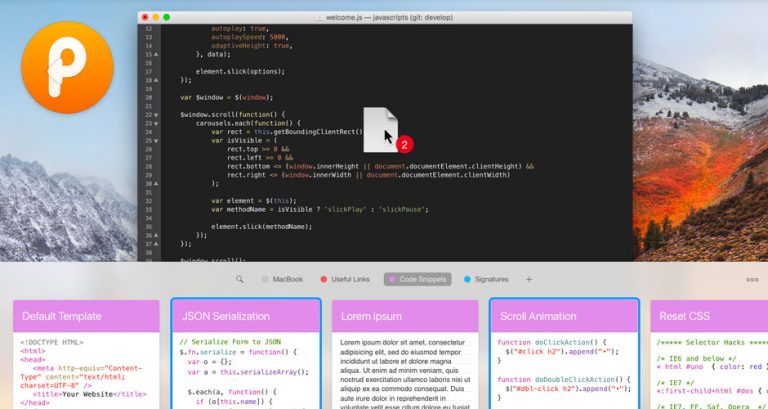Add a new pinboard with plus icon
768x409 pixels.
(x=529, y=280)
